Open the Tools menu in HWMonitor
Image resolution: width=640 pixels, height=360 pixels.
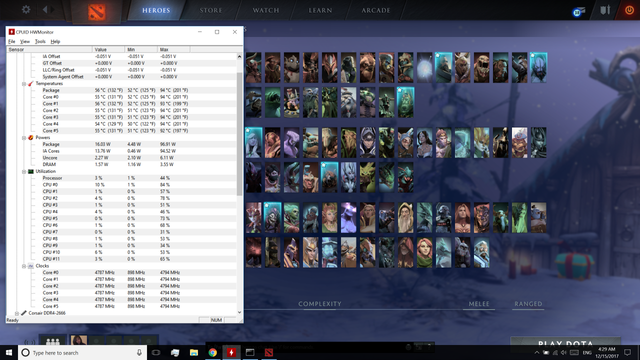(x=40, y=41)
